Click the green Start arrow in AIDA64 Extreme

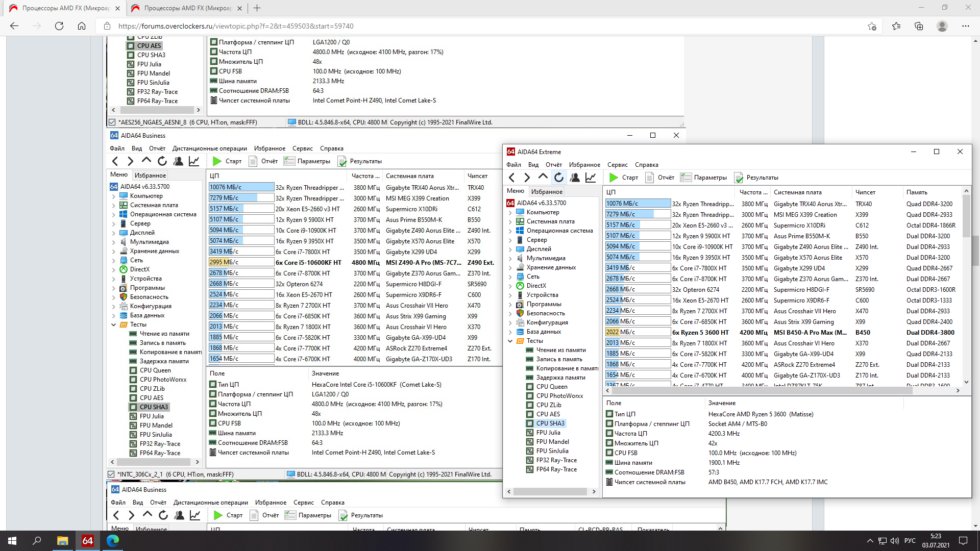pos(614,178)
